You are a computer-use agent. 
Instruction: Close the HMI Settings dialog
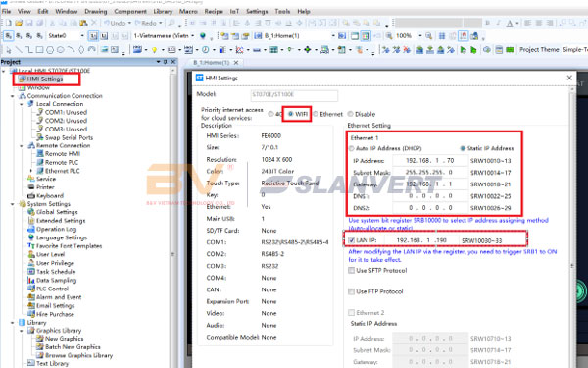tap(569, 78)
